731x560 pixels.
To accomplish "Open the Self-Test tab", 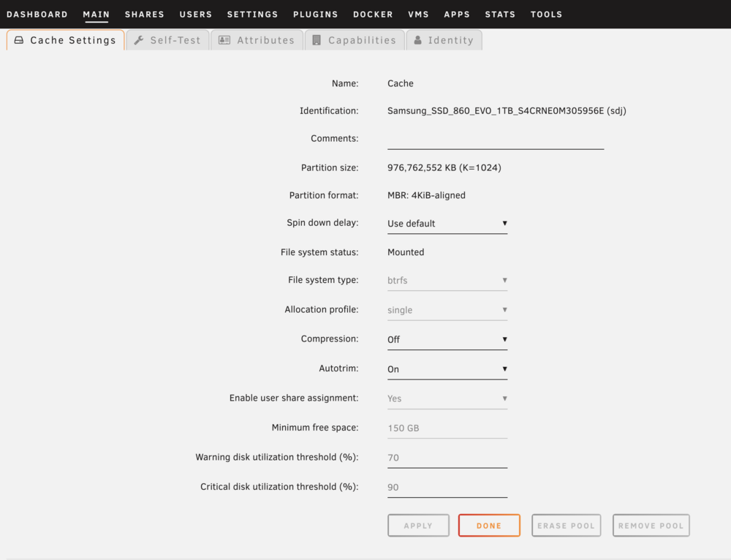I will 167,40.
